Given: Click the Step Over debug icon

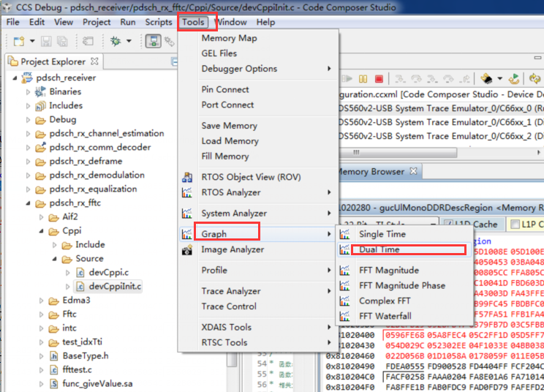Looking at the screenshot, I should click(416, 79).
